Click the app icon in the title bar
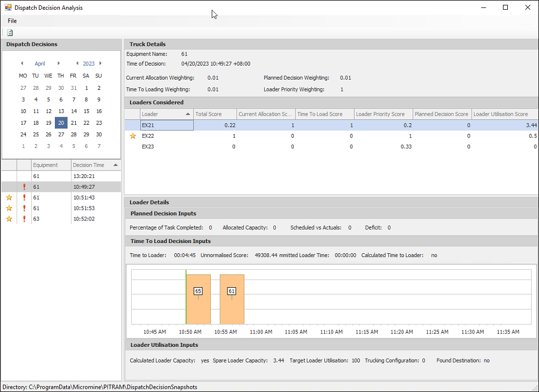The image size is (539, 392). 8,8
